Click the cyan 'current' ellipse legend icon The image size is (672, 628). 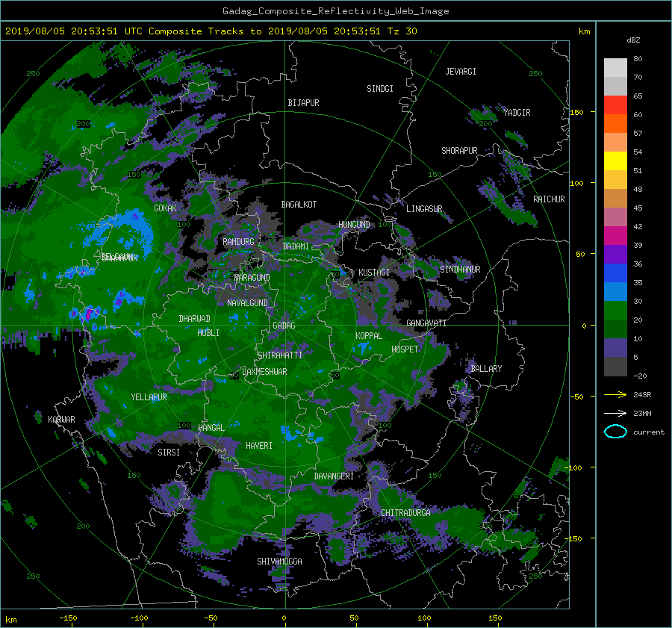615,432
